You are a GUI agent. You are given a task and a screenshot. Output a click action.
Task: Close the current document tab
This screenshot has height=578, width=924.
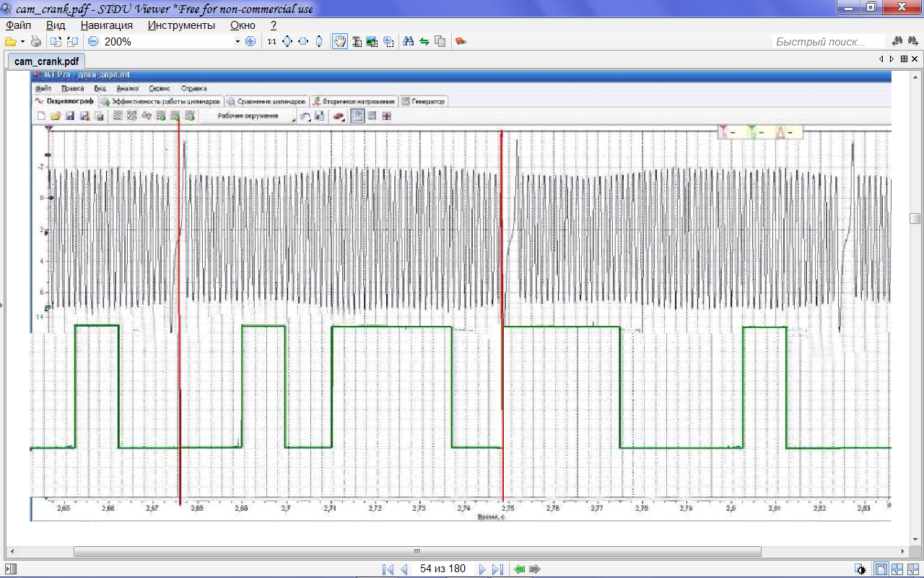[x=915, y=59]
